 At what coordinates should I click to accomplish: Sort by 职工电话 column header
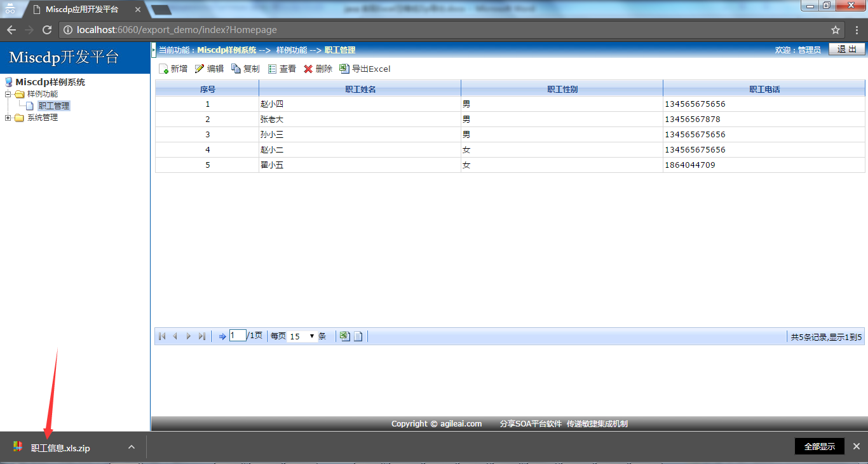[x=764, y=89]
